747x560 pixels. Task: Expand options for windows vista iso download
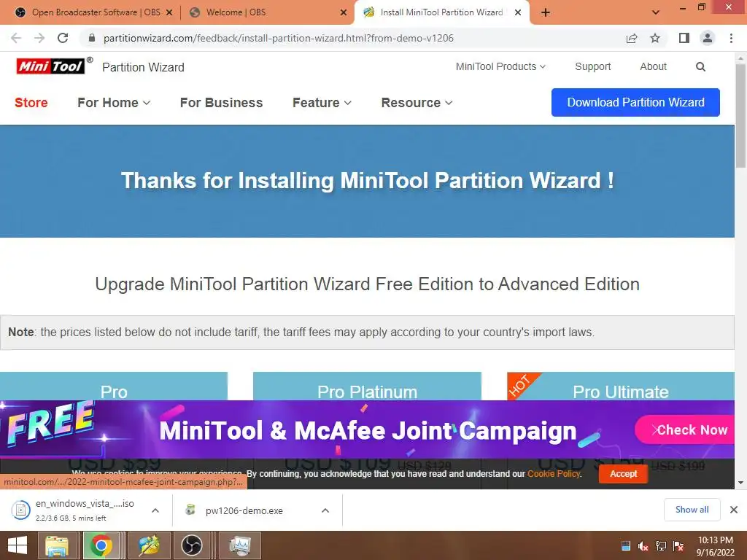(x=155, y=510)
